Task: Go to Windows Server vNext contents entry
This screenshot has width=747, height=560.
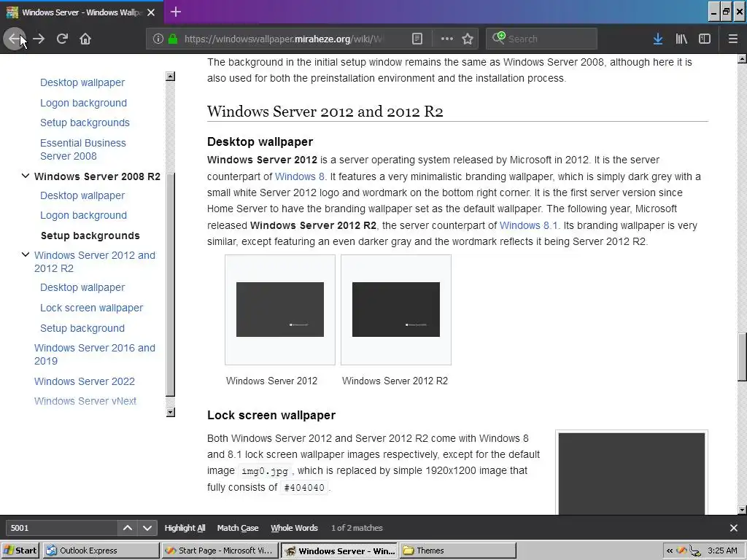Action: point(85,401)
